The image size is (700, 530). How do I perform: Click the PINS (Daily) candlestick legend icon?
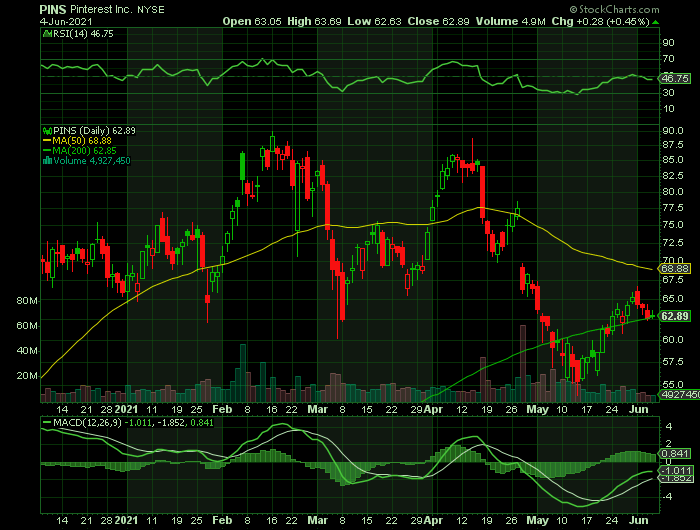[45, 130]
